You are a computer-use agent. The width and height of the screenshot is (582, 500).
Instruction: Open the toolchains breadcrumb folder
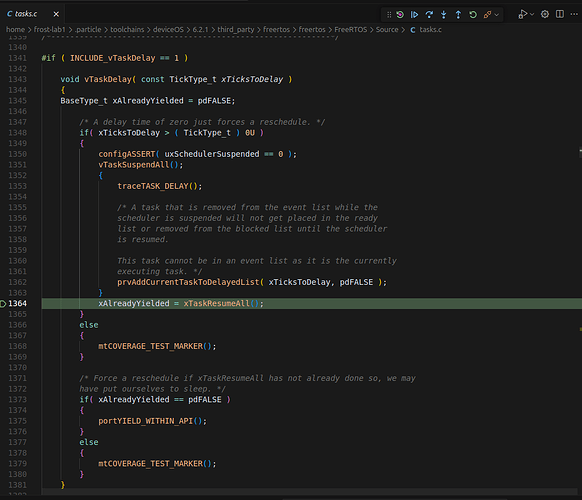pyautogui.click(x=127, y=29)
